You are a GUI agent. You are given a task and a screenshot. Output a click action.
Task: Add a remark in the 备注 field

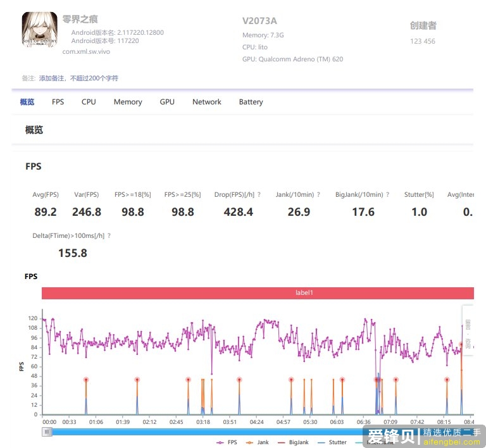(78, 78)
